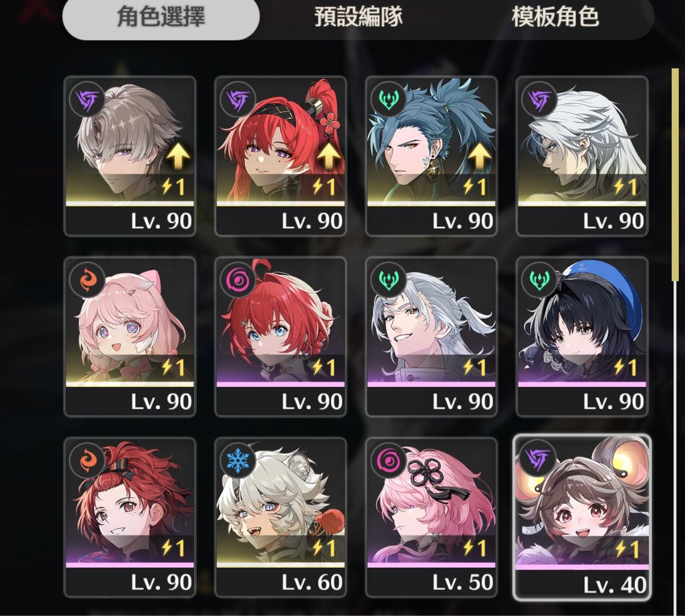This screenshot has height=616, width=685.
Task: Pick the Lv. 60 white-haired cat-eared character
Action: [280, 518]
